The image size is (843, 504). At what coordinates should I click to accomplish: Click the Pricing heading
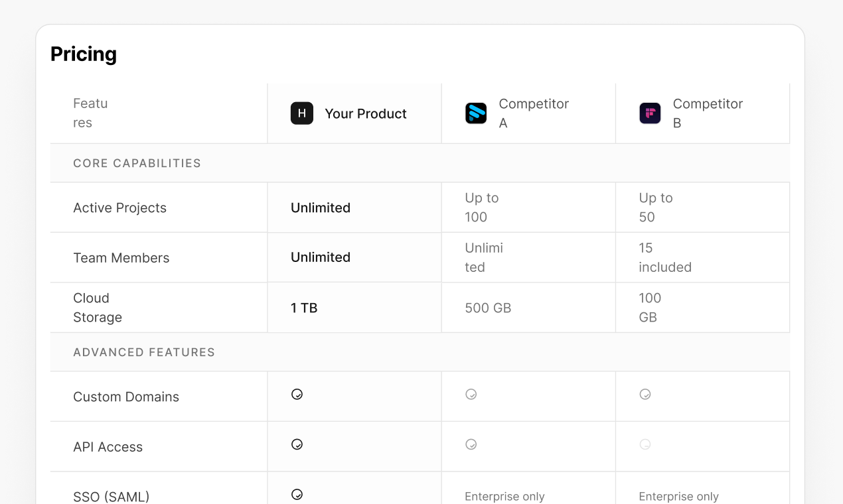pyautogui.click(x=84, y=54)
